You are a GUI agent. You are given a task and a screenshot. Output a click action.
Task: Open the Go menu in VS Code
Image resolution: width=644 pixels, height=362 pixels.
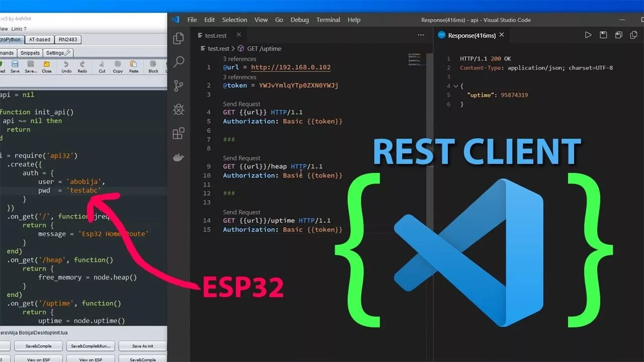(x=279, y=20)
